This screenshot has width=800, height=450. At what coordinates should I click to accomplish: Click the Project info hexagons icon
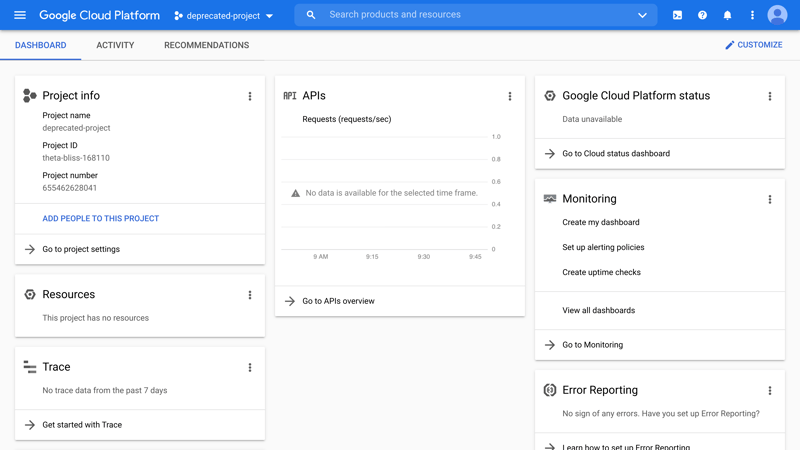[30, 95]
